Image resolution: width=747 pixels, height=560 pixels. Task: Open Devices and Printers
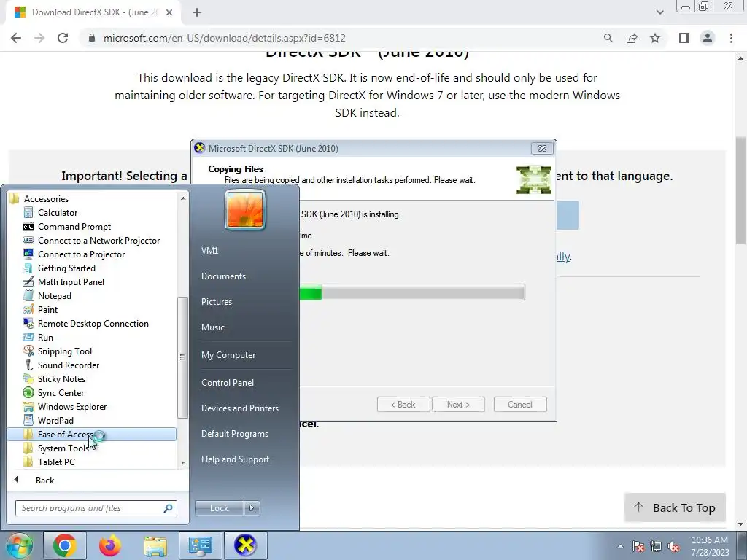point(239,408)
